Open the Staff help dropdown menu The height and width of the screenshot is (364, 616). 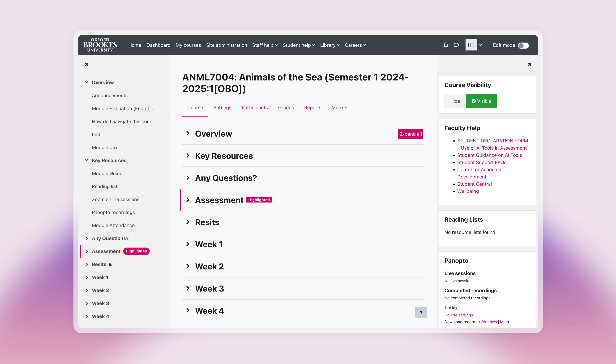(265, 45)
